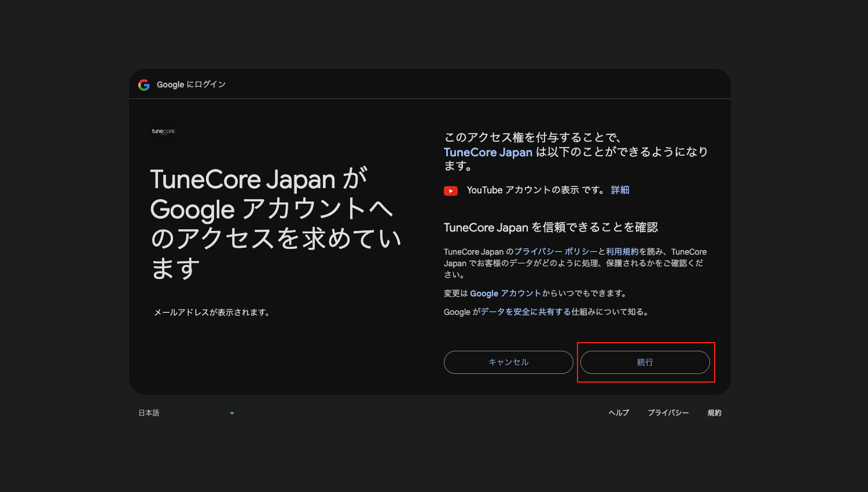Open the TuneCore Japan link in the permissions heading
868x492 pixels.
pyautogui.click(x=488, y=152)
